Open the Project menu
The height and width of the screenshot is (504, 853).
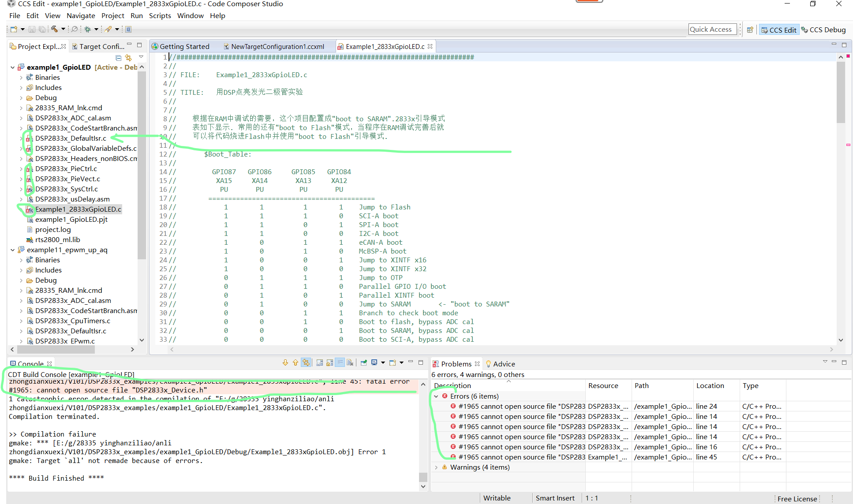point(112,15)
